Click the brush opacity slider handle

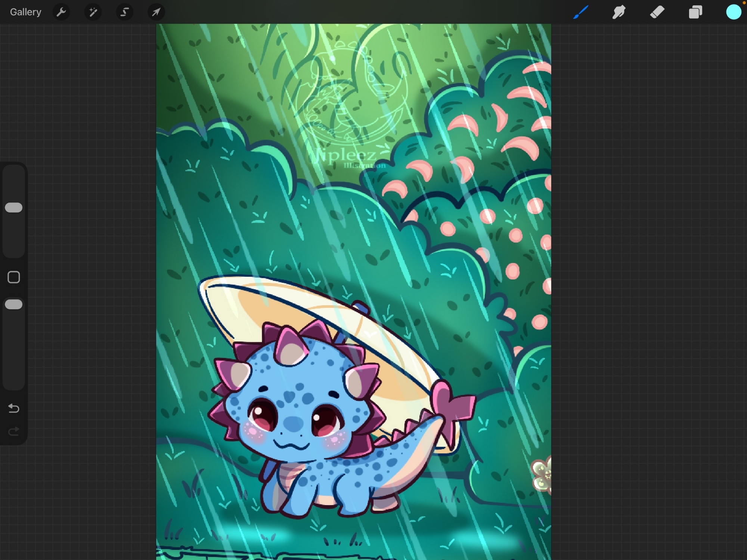tap(14, 304)
